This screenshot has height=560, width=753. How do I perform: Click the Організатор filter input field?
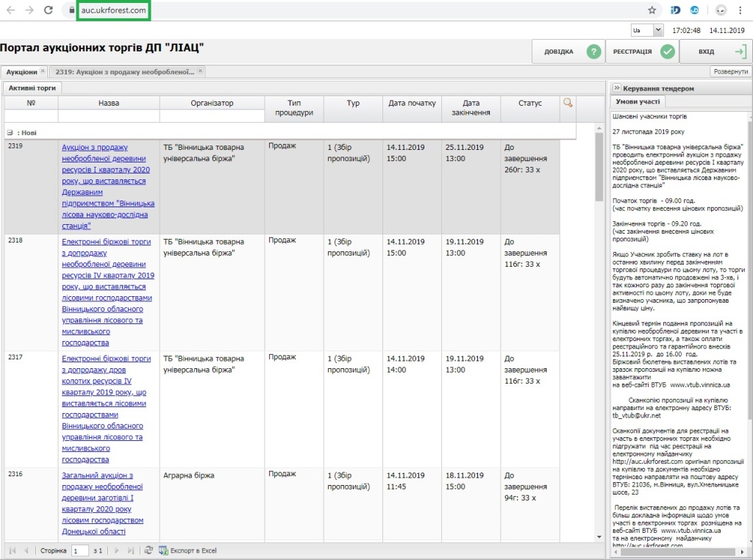[212, 116]
